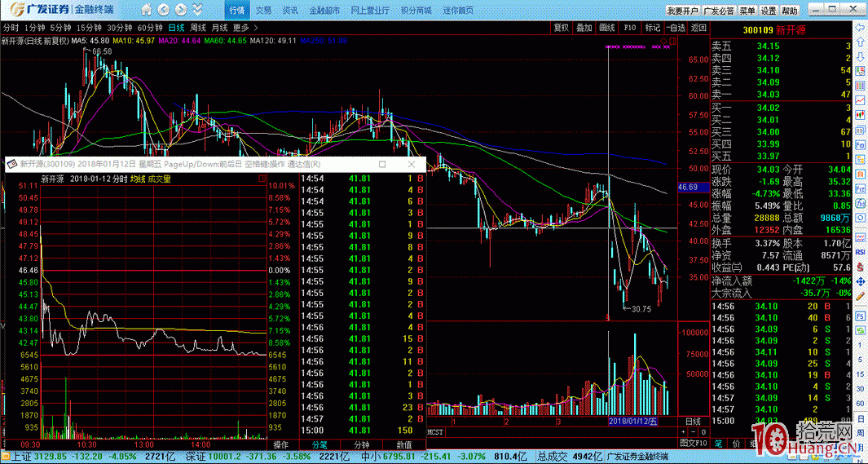The image size is (868, 464).
Task: Open the 网上营业厅 tab
Action: (x=370, y=10)
